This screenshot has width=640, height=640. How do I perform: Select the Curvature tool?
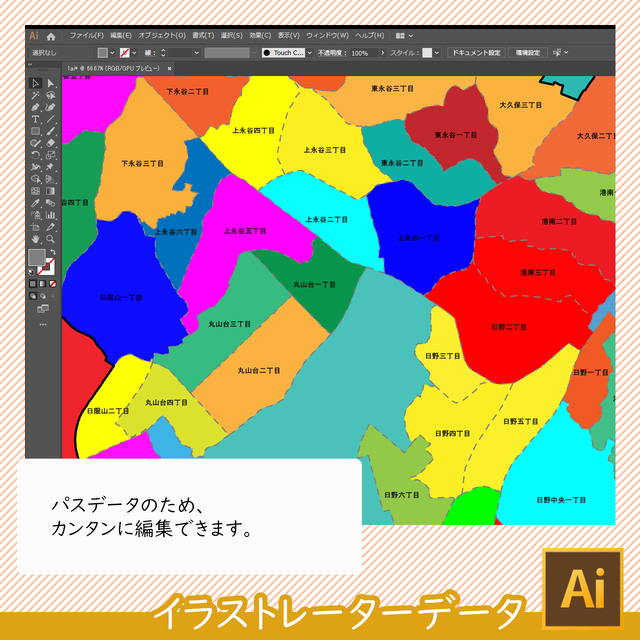coord(51,107)
